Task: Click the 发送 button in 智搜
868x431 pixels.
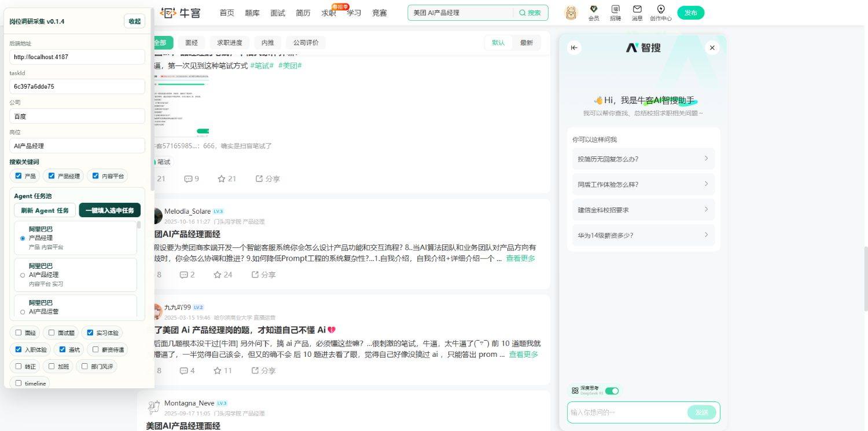Action: [x=702, y=412]
